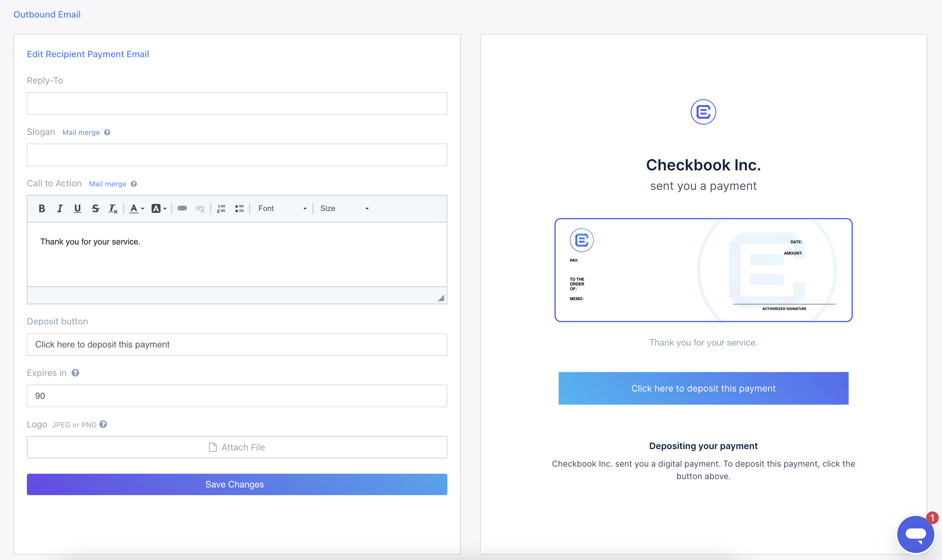Image resolution: width=942 pixels, height=560 pixels.
Task: Open the background color picker
Action: tap(159, 208)
